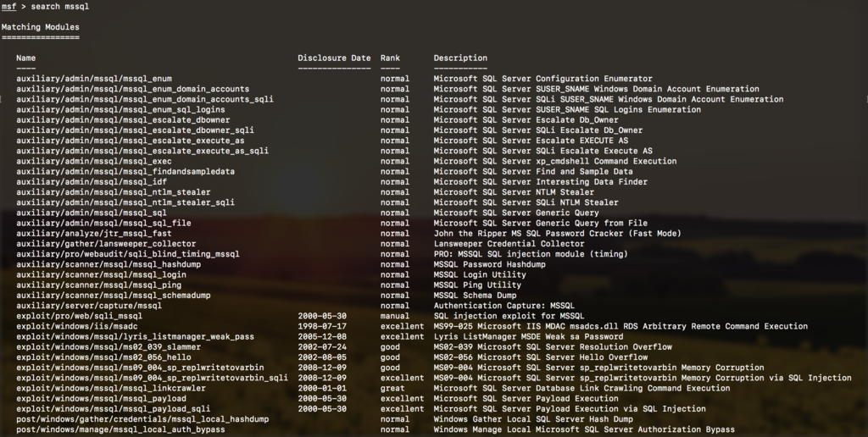Click 'Authentication Capture: MSSQL' description
Image resolution: width=868 pixels, height=437 pixels.
pyautogui.click(x=504, y=306)
